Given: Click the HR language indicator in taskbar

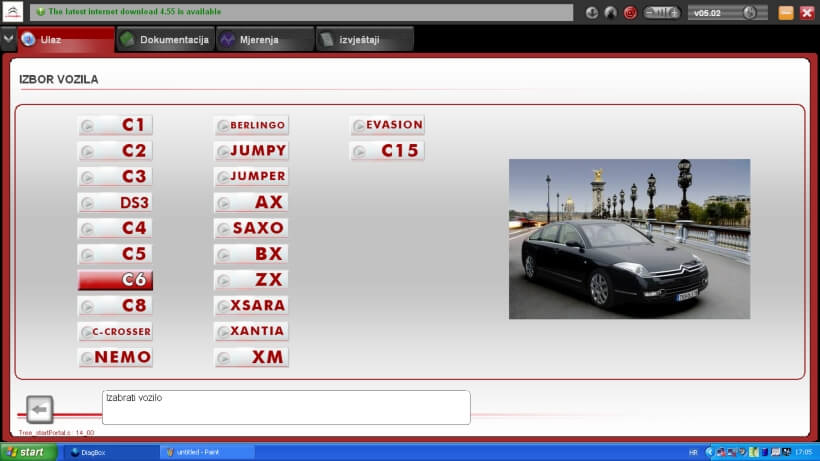Looking at the screenshot, I should pyautogui.click(x=693, y=453).
